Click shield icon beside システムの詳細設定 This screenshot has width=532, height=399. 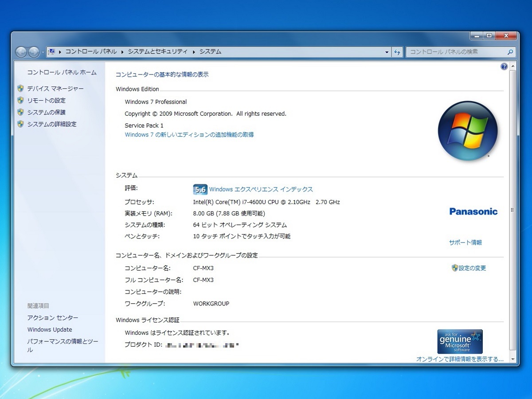(x=20, y=124)
